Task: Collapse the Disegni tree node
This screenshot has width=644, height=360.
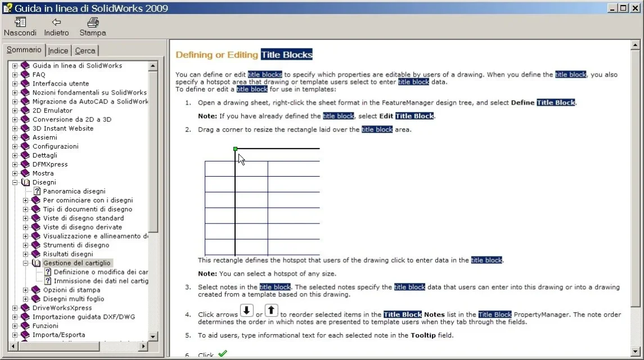Action: (x=15, y=182)
